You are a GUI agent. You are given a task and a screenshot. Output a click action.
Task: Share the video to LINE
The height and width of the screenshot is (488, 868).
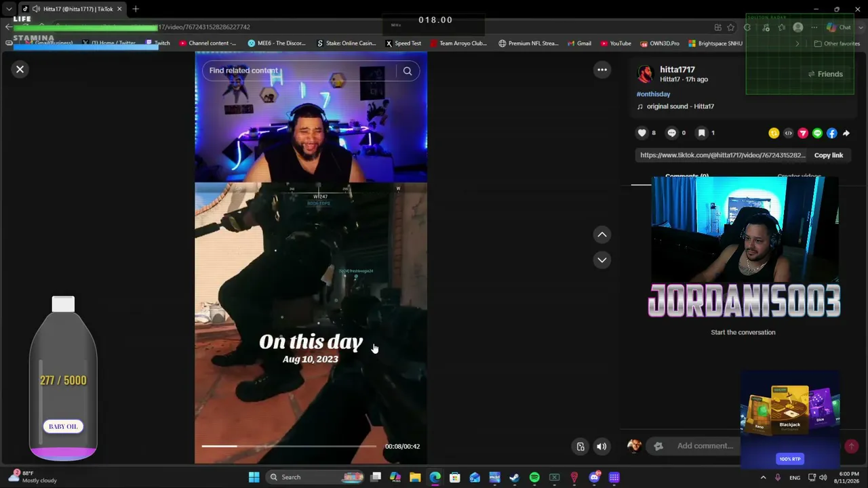[x=817, y=134]
